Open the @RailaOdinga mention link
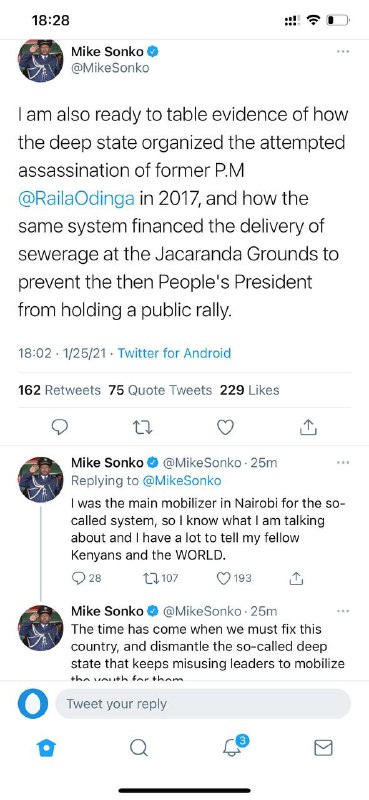This screenshot has height=800, width=369. 77,197
